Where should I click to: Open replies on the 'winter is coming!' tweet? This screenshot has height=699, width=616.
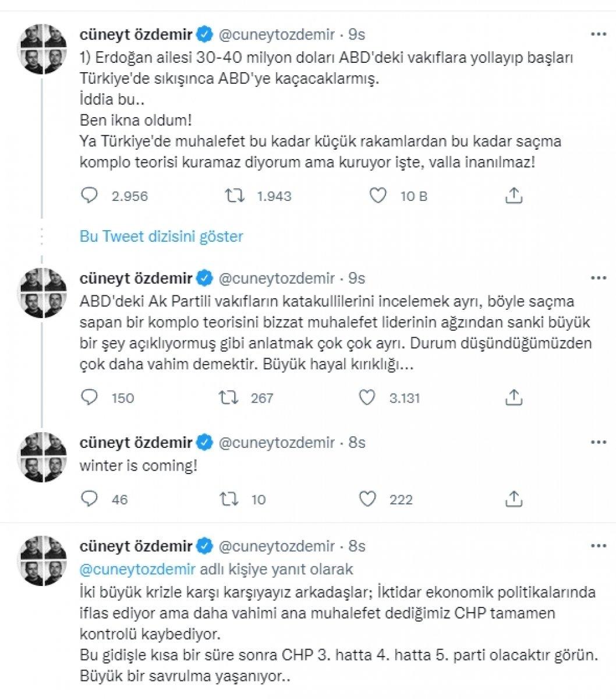pyautogui.click(x=88, y=499)
